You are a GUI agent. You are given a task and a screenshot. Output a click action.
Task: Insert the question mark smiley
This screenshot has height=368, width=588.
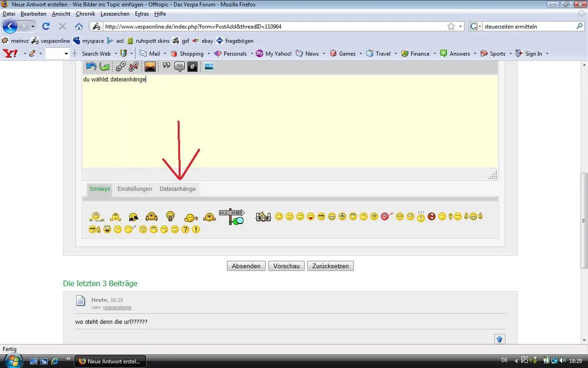tap(185, 229)
